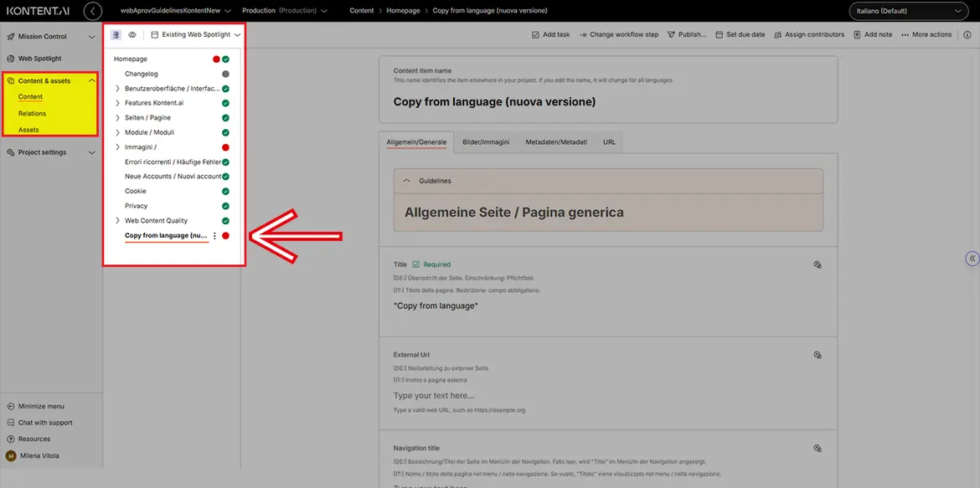Click the info icon right of More actions
980x488 pixels.
click(x=967, y=34)
